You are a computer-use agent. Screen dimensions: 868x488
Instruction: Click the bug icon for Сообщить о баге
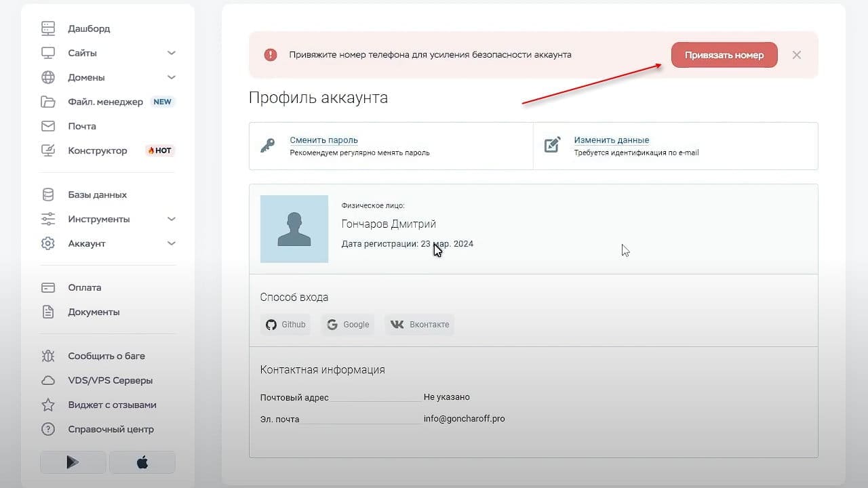point(48,356)
